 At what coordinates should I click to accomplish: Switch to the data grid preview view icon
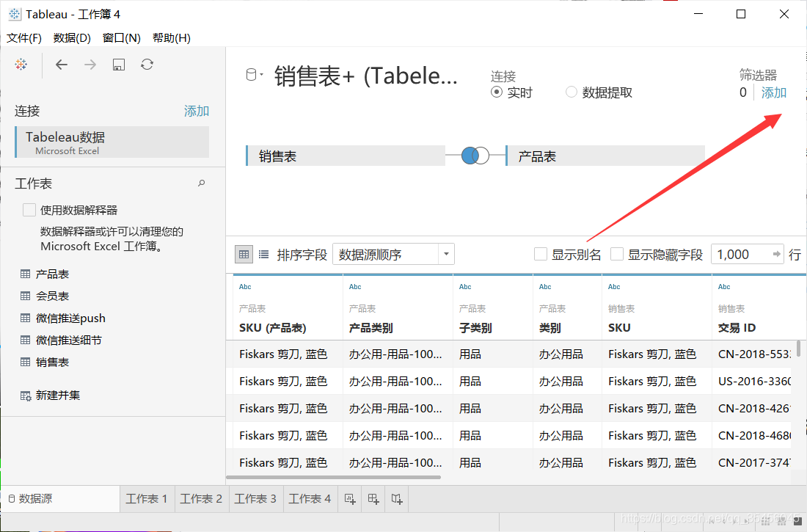(244, 255)
